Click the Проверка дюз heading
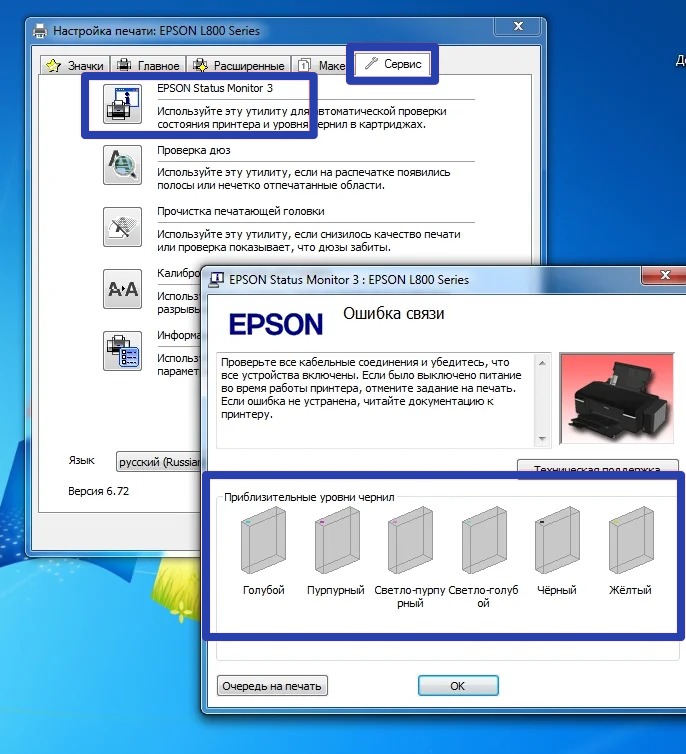 pyautogui.click(x=194, y=150)
